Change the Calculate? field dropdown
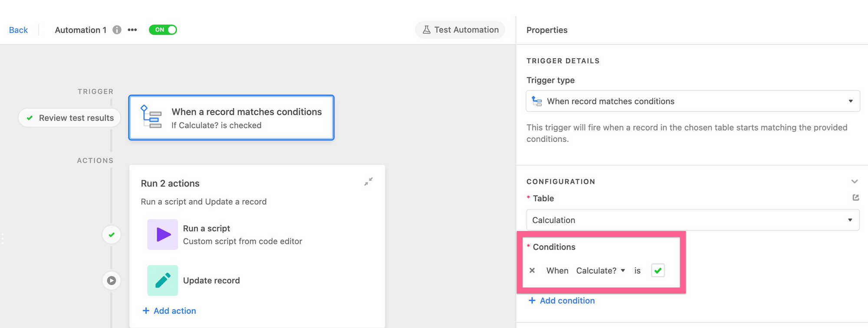The height and width of the screenshot is (328, 868). [600, 270]
